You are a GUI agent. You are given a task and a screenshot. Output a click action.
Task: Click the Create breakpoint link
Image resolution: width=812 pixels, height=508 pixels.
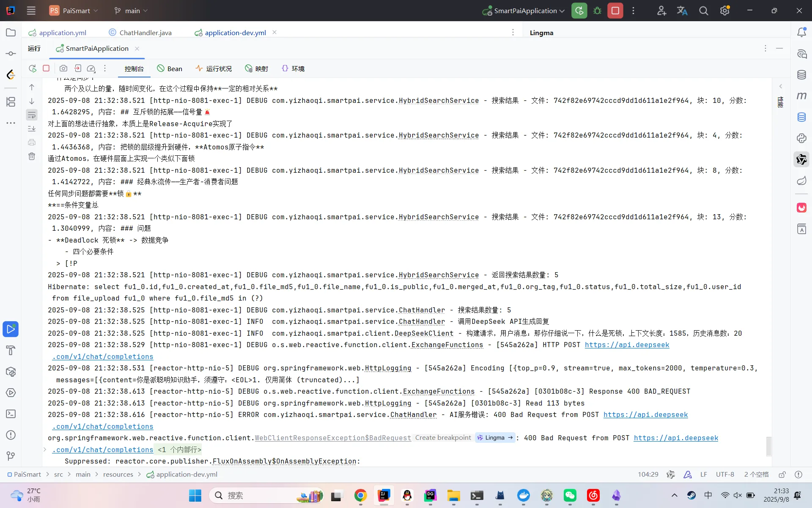click(x=443, y=438)
